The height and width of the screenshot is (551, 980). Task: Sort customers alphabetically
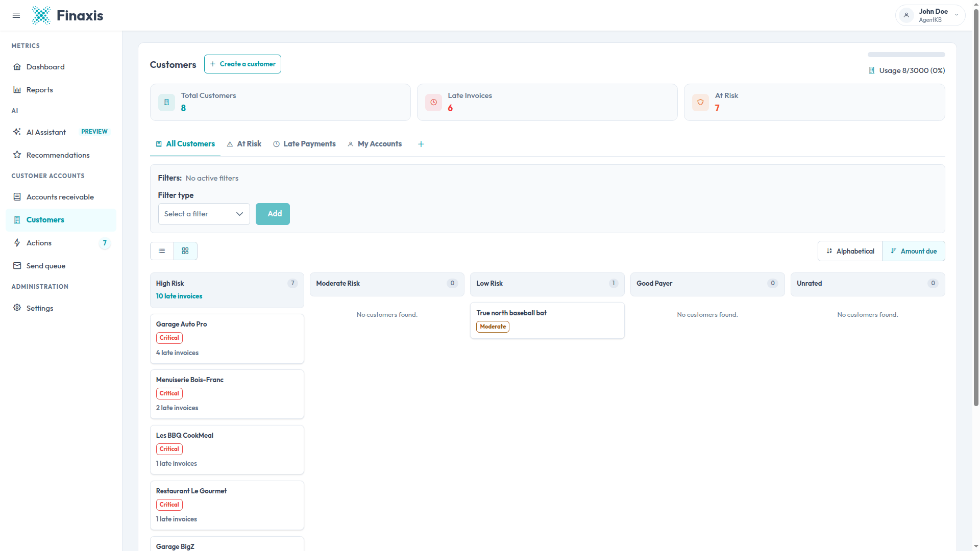pos(850,251)
